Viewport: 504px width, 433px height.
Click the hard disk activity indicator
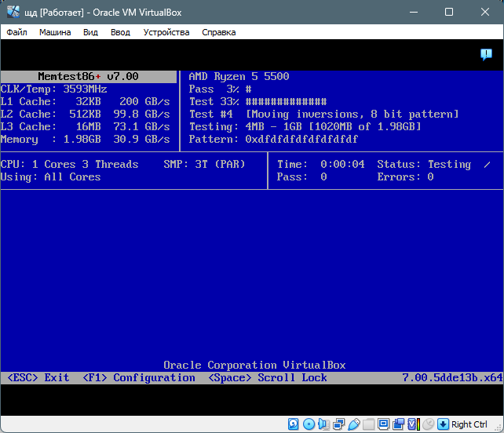click(x=293, y=424)
